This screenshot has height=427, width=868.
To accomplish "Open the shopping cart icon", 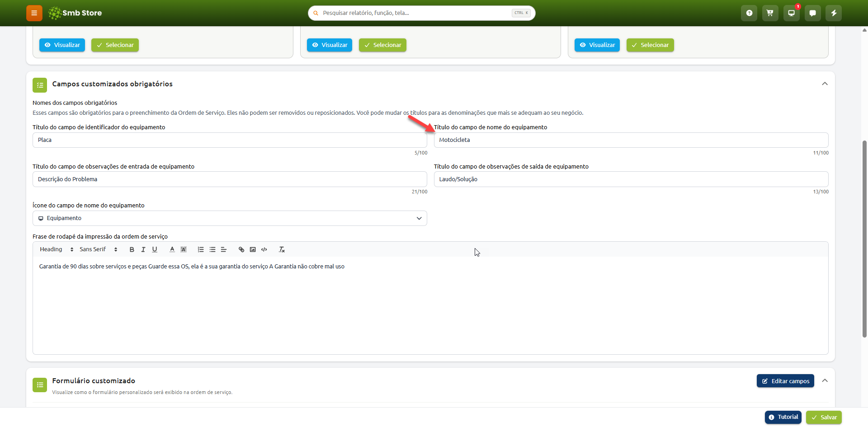I will coord(770,13).
